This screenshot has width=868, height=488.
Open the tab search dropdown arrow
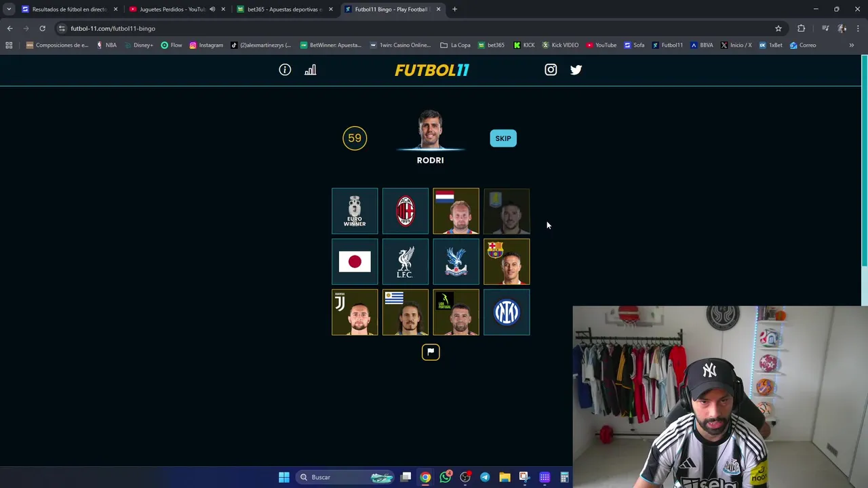tap(8, 9)
